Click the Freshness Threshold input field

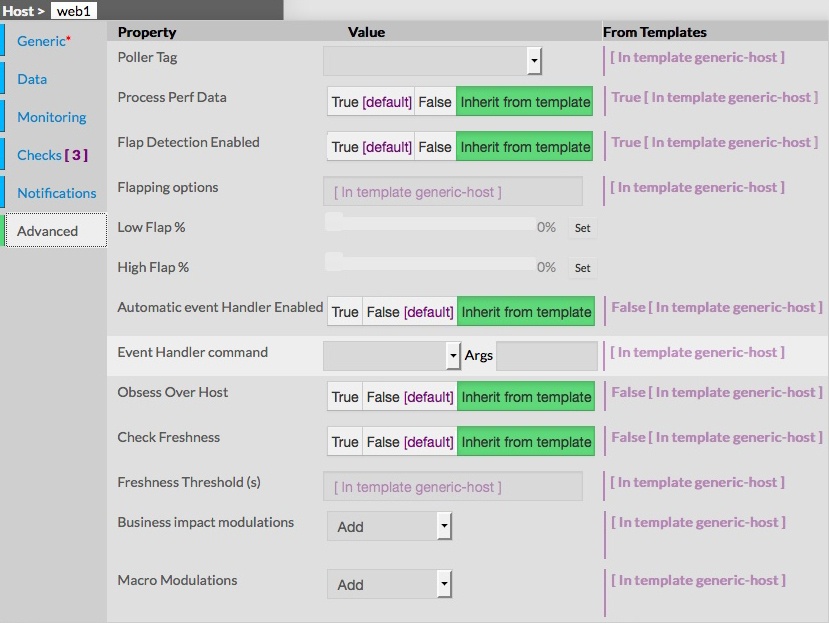click(x=453, y=487)
